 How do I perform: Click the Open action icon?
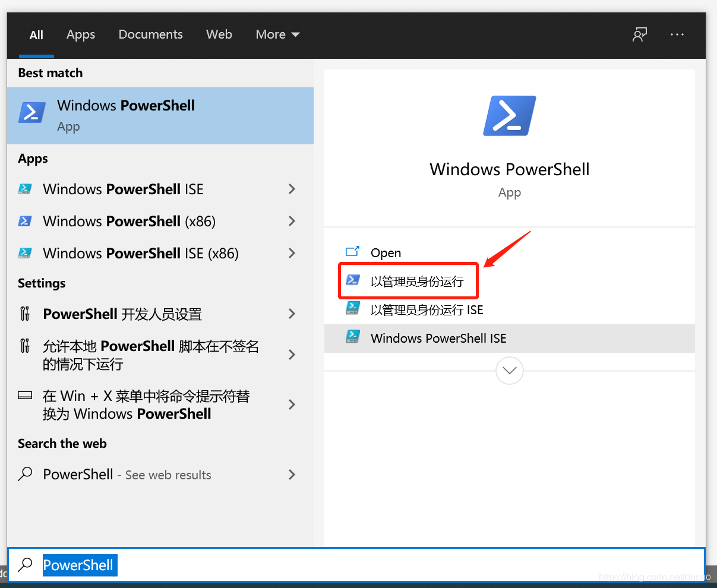tap(353, 251)
